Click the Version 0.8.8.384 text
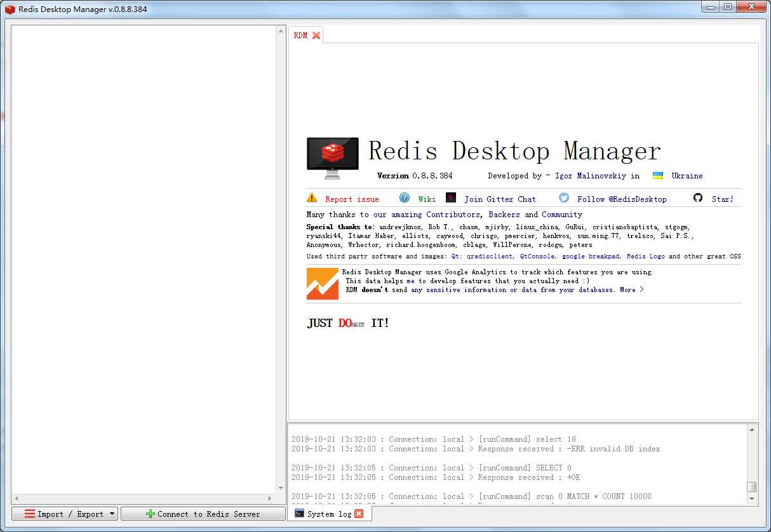This screenshot has width=771, height=532. 415,176
